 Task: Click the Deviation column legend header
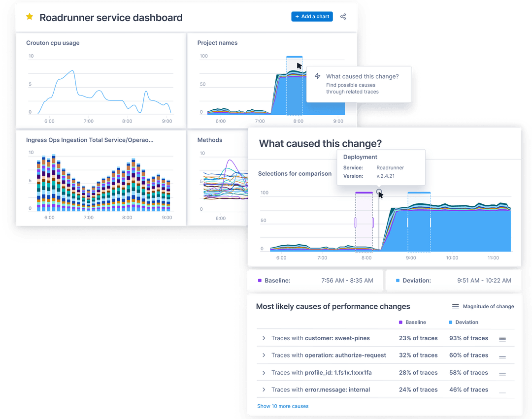(464, 322)
